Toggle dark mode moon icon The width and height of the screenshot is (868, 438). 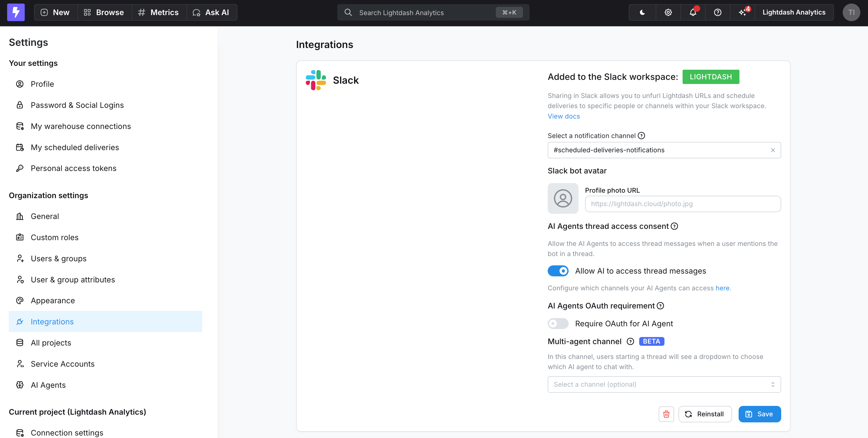point(642,12)
